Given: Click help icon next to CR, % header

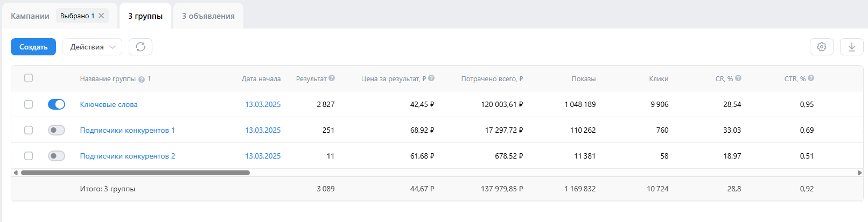Looking at the screenshot, I should [738, 78].
